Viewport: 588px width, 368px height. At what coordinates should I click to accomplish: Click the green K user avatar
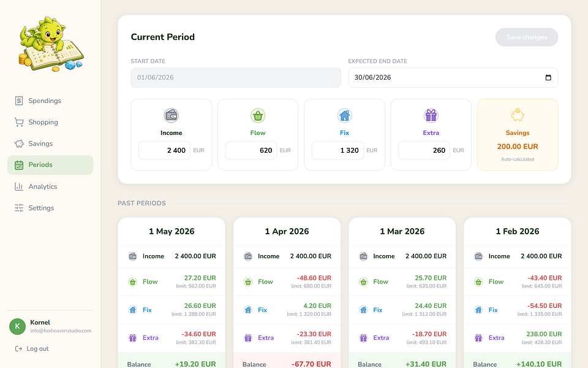pyautogui.click(x=17, y=326)
